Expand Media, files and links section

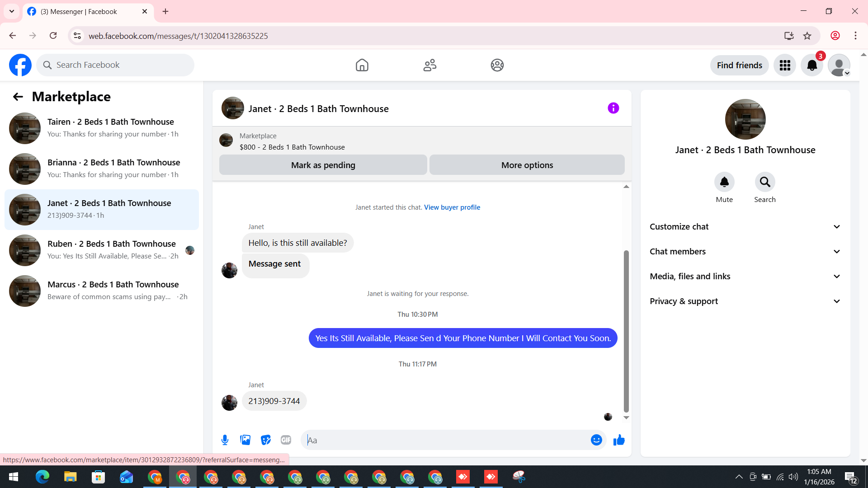745,277
